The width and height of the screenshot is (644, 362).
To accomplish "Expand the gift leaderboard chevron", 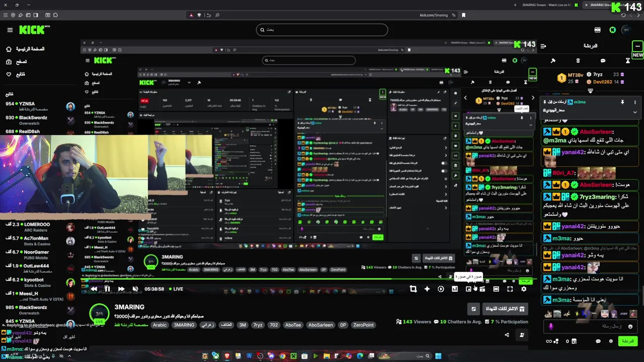I will point(590,91).
